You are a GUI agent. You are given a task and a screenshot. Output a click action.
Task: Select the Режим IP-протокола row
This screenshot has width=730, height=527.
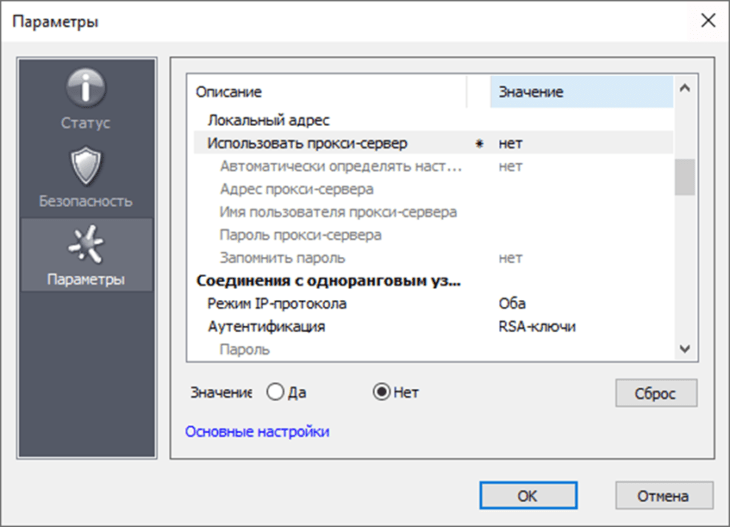pyautogui.click(x=433, y=303)
